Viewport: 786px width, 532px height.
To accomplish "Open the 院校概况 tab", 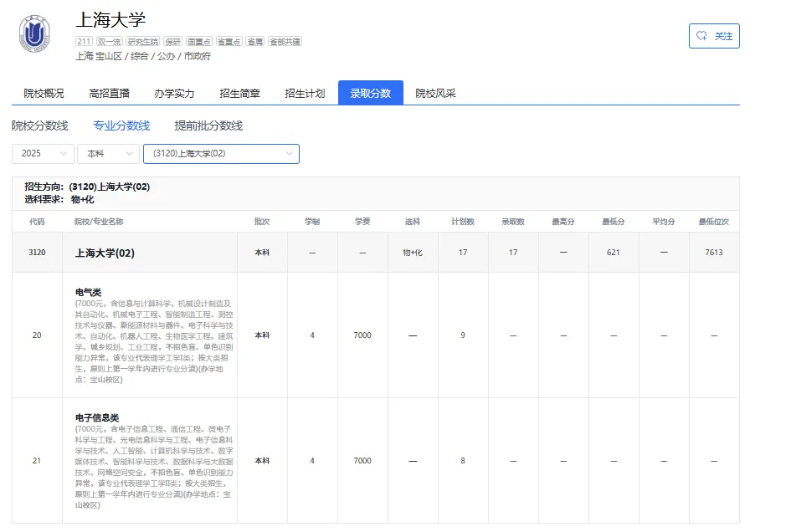I will pos(44,93).
